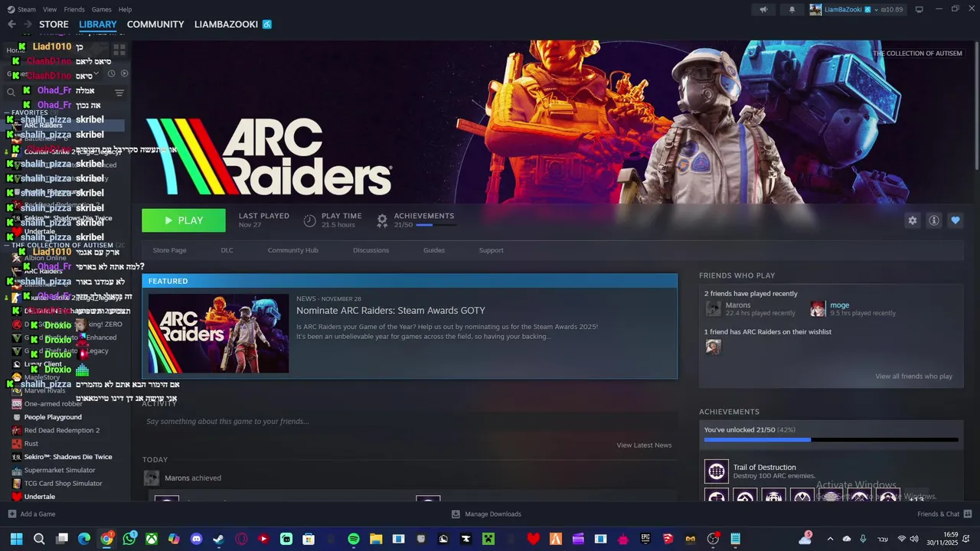Image resolution: width=980 pixels, height=551 pixels.
Task: Click THE COLLECTION OF AUTISEM banner label
Action: (x=918, y=54)
